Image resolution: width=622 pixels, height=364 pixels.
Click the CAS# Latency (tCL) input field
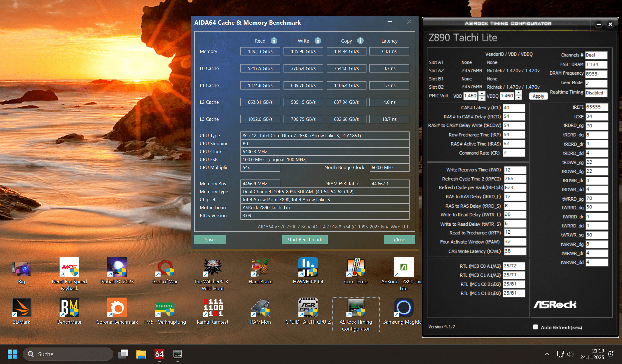[514, 108]
